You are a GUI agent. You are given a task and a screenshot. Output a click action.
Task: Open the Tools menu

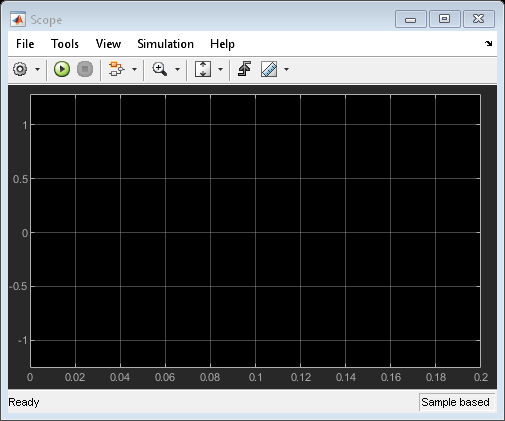(x=65, y=44)
